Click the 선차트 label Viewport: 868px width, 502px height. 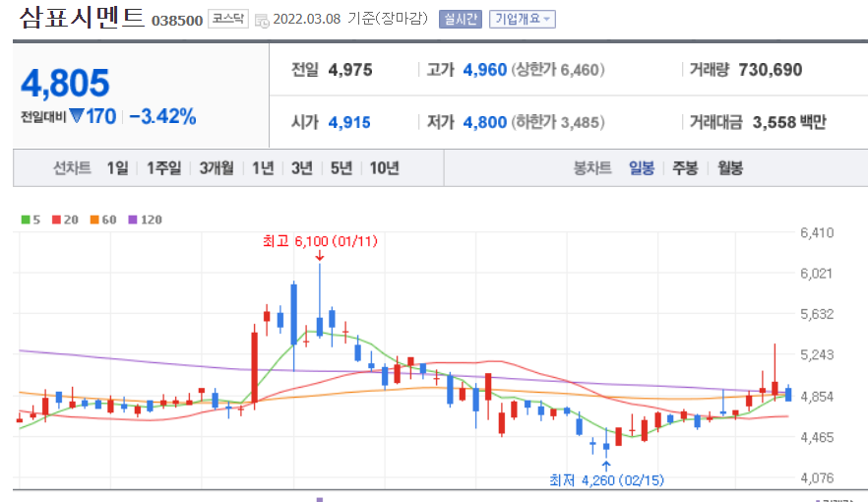(x=72, y=168)
